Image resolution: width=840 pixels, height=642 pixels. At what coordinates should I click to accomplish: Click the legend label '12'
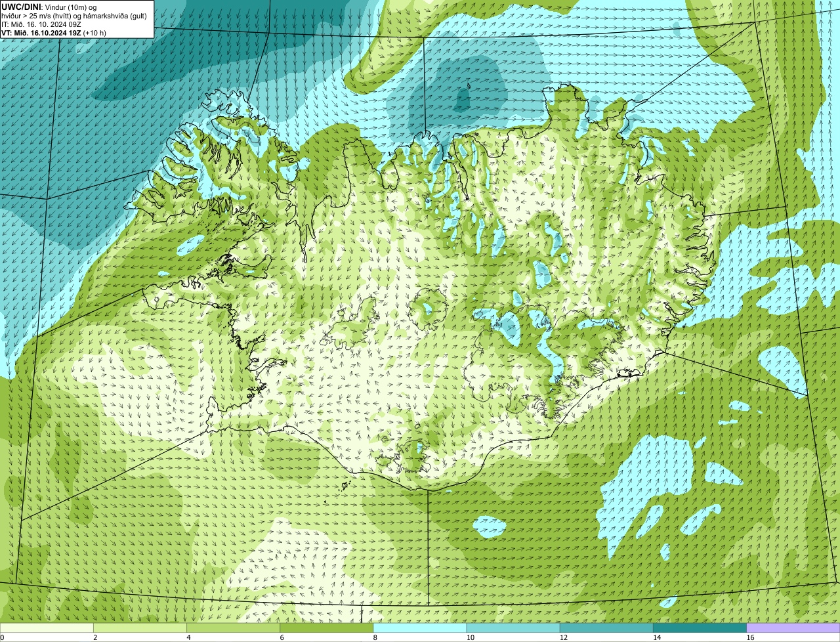point(564,637)
